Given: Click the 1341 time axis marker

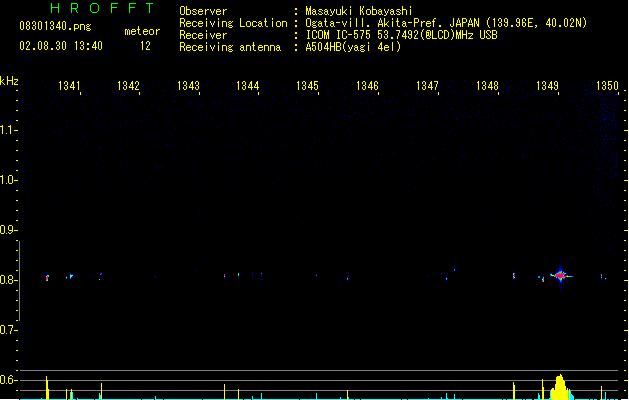Looking at the screenshot, I should pyautogui.click(x=69, y=86).
